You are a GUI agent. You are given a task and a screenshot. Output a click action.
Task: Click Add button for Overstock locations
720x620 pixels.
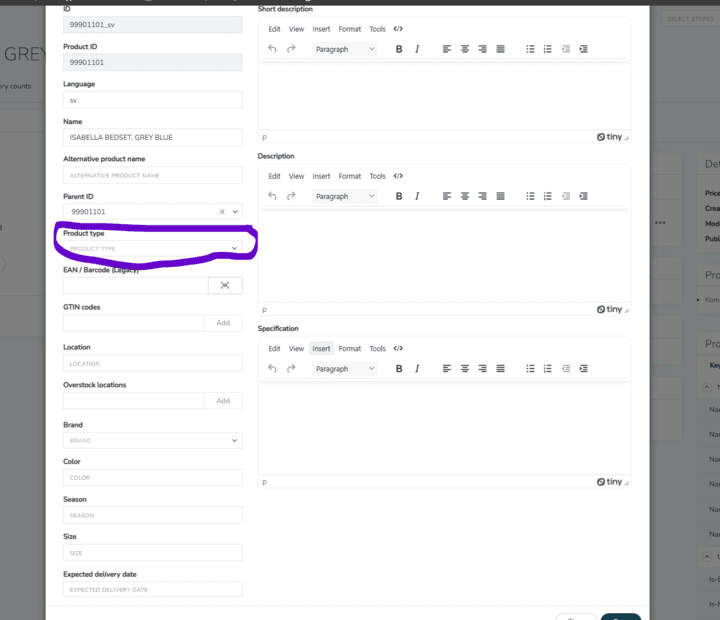click(x=223, y=400)
